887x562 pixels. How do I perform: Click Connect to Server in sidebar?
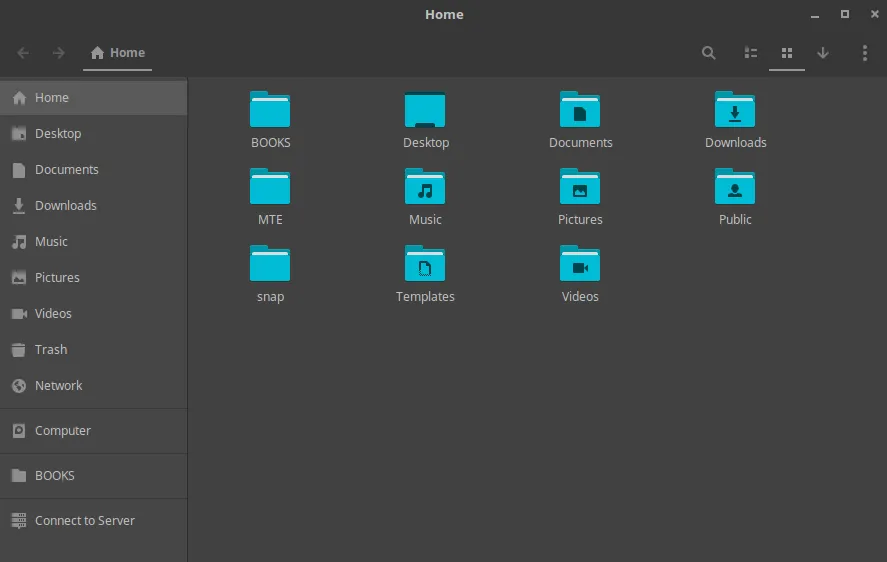[84, 521]
